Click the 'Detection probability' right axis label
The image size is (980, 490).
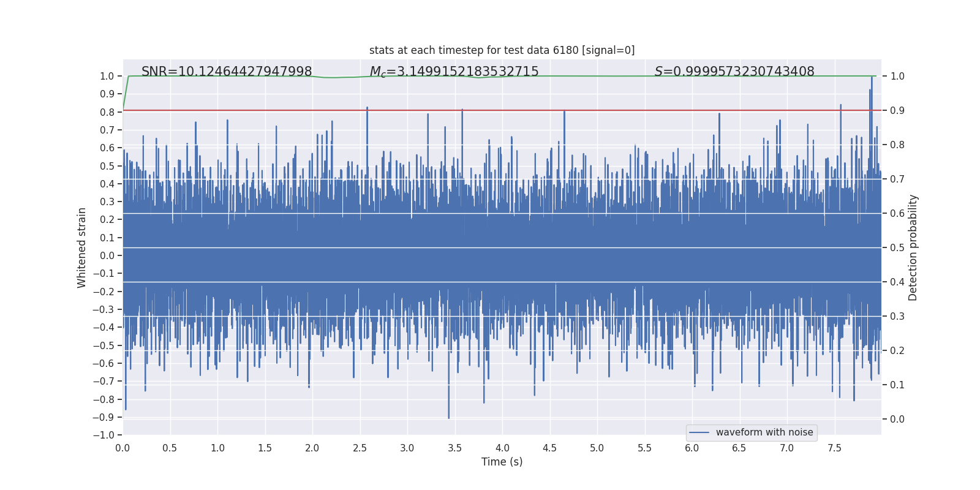coord(913,247)
